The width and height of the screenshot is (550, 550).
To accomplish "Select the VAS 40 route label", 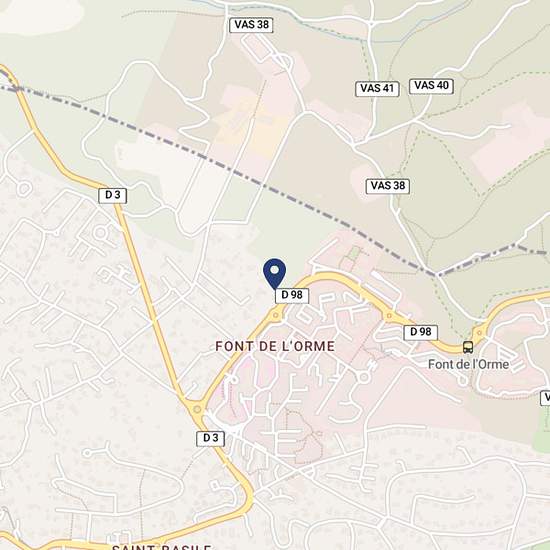I will (x=431, y=86).
